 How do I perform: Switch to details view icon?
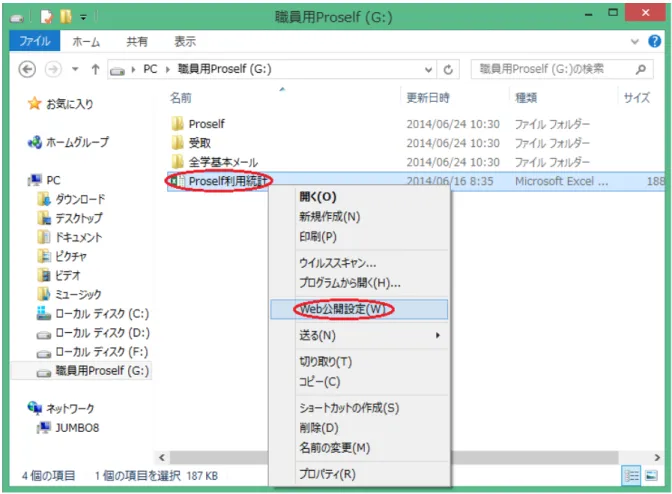pos(631,476)
